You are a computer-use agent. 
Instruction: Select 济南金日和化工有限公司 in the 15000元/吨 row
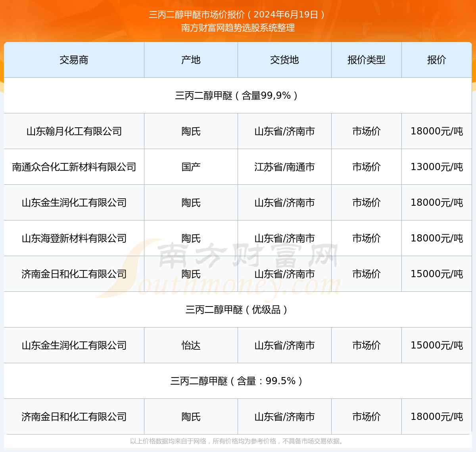tap(74, 274)
